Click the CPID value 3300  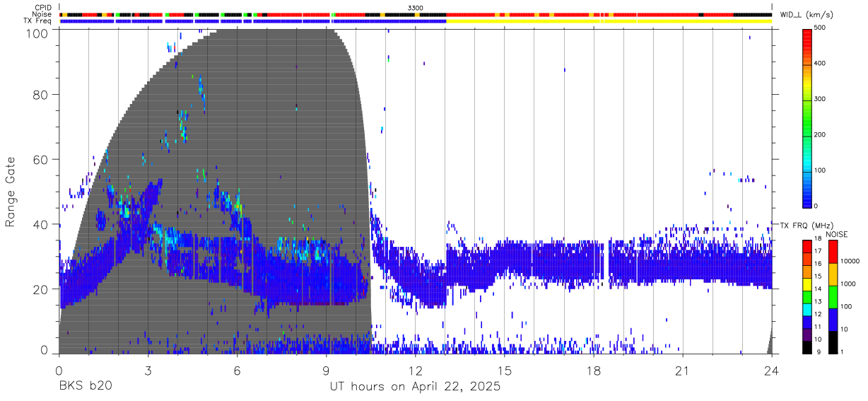(416, 8)
